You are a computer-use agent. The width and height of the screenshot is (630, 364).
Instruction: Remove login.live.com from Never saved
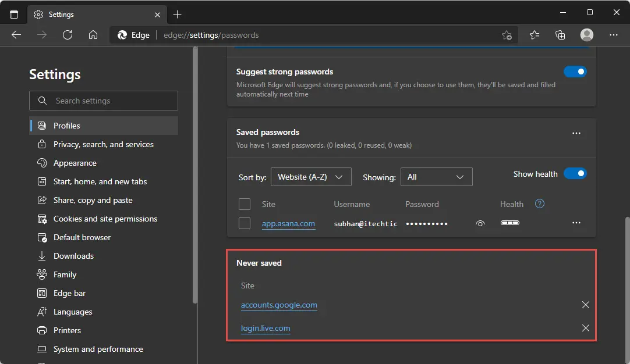coord(585,328)
